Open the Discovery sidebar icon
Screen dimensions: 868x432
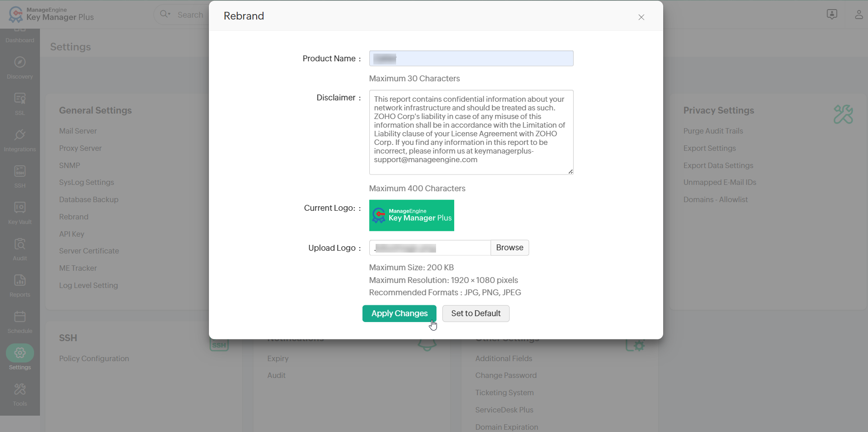20,68
